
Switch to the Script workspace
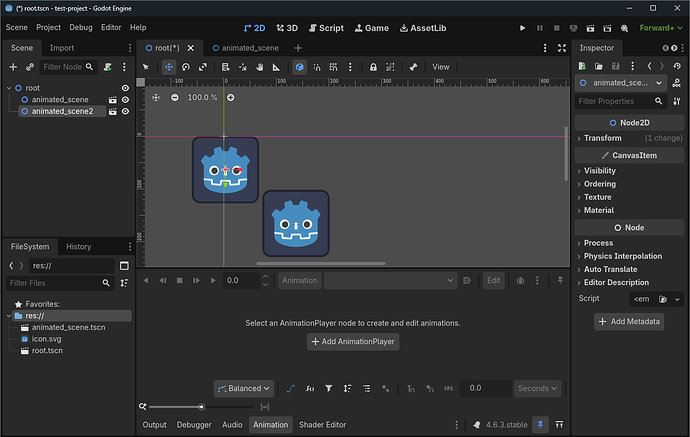(x=326, y=28)
